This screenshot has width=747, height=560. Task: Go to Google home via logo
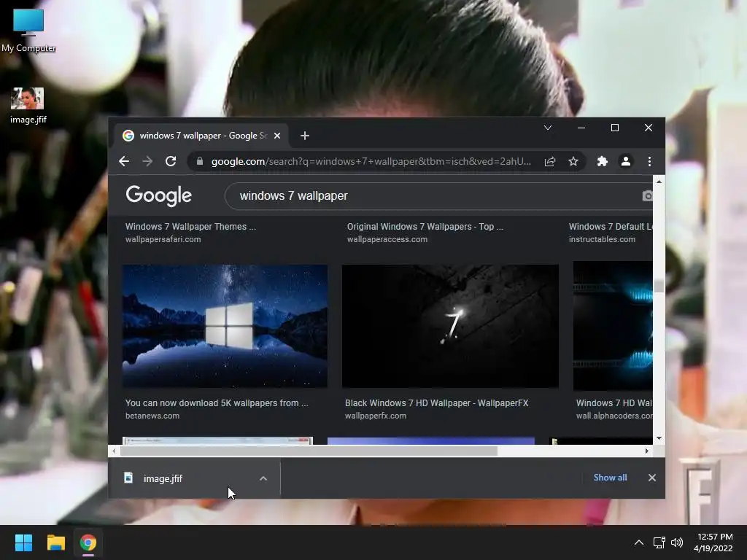point(158,195)
